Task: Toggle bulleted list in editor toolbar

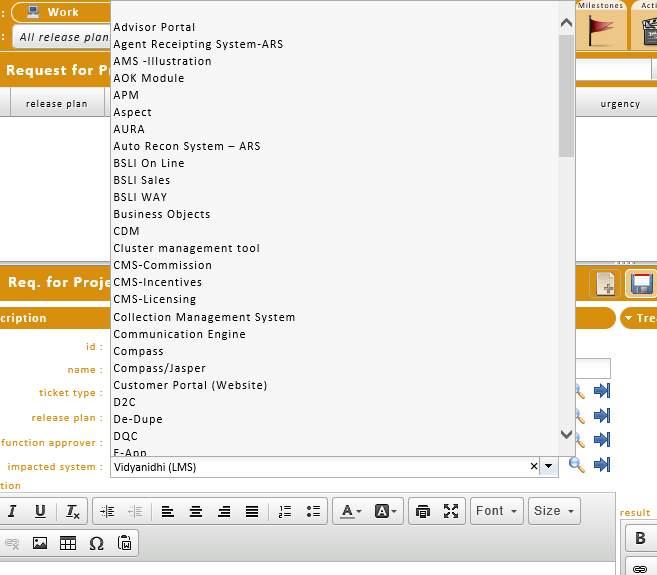Action: pyautogui.click(x=313, y=511)
